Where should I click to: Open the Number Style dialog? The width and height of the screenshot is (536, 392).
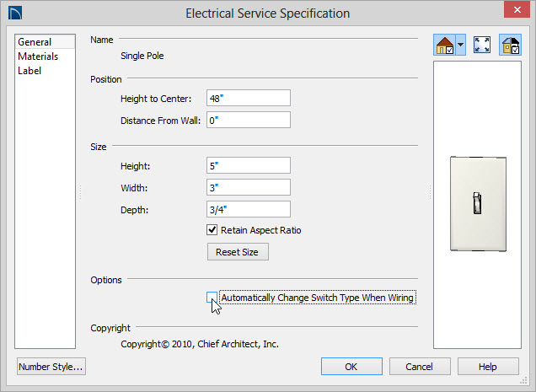(x=51, y=367)
